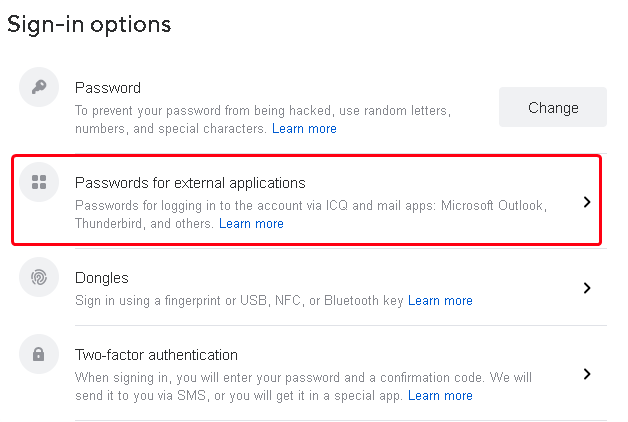Expand Passwords for external applications via its chevron
The width and height of the screenshot is (628, 422).
[x=587, y=202]
